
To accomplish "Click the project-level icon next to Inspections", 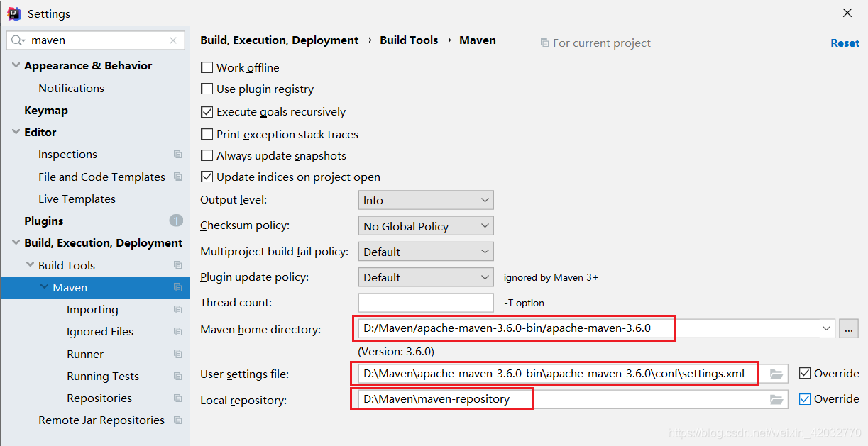I will tap(177, 155).
